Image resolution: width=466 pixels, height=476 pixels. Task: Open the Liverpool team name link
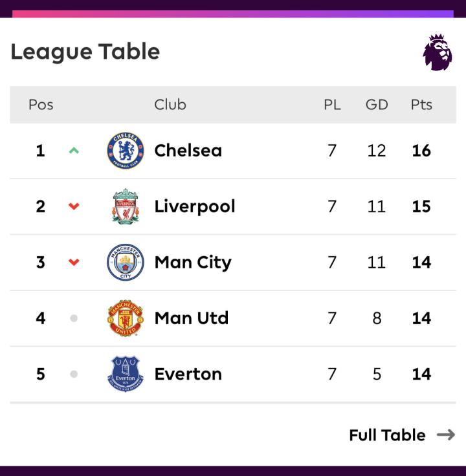click(195, 207)
